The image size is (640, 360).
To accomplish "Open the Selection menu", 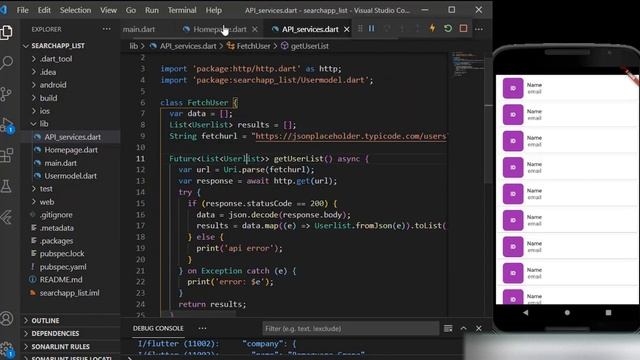I will tap(76, 10).
